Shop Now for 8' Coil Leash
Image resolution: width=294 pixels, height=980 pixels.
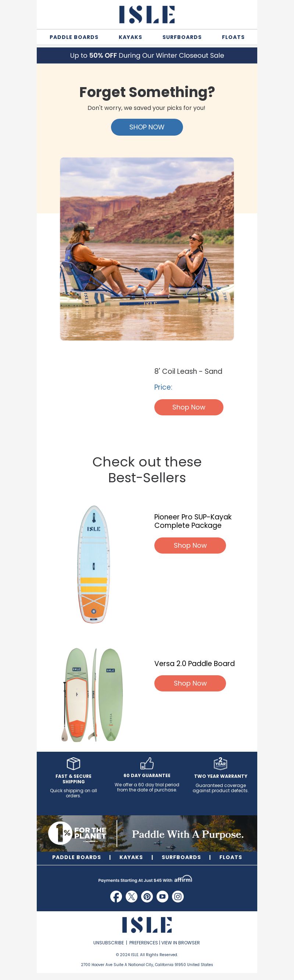tap(189, 407)
